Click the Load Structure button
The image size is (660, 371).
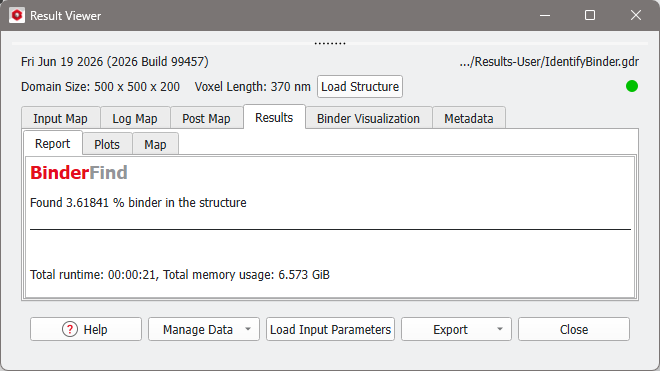[360, 86]
